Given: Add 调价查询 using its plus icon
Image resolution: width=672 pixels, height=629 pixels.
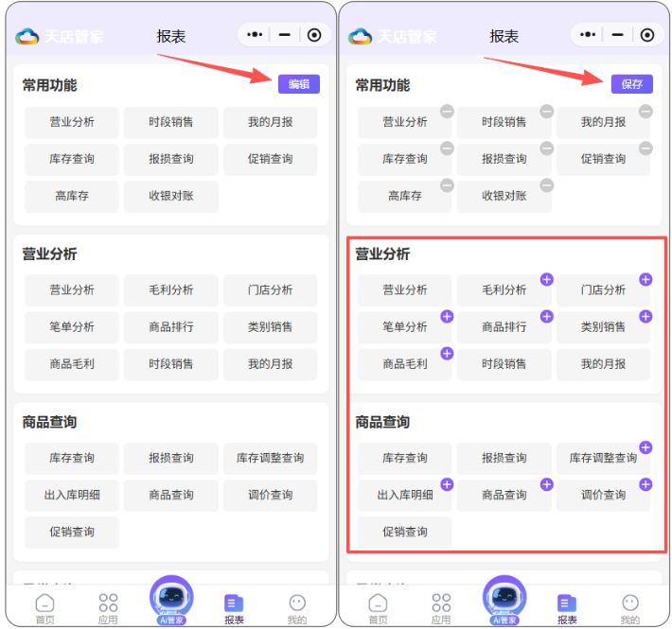Looking at the screenshot, I should coord(645,484).
